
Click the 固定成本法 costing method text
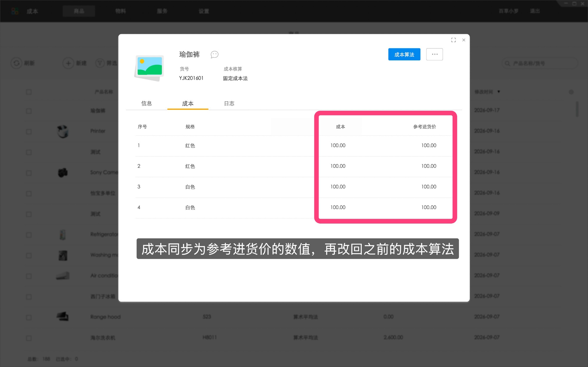235,78
